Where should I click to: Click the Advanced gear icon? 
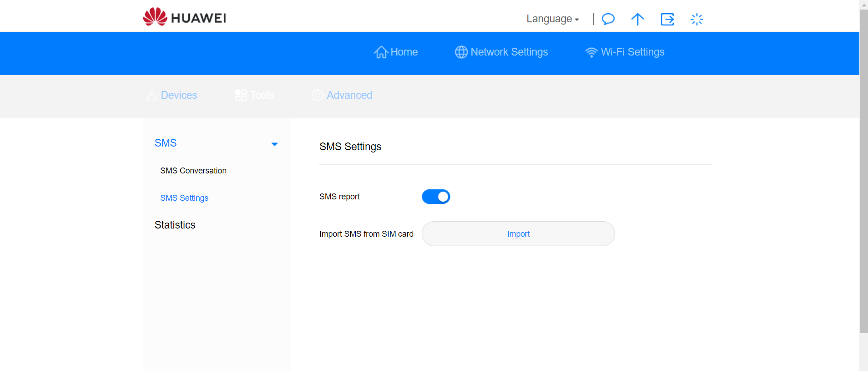pos(318,95)
